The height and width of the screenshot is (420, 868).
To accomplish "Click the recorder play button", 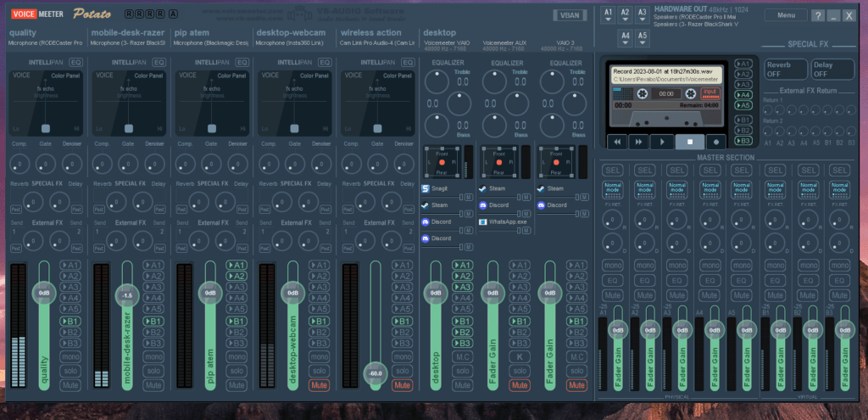I will click(662, 142).
